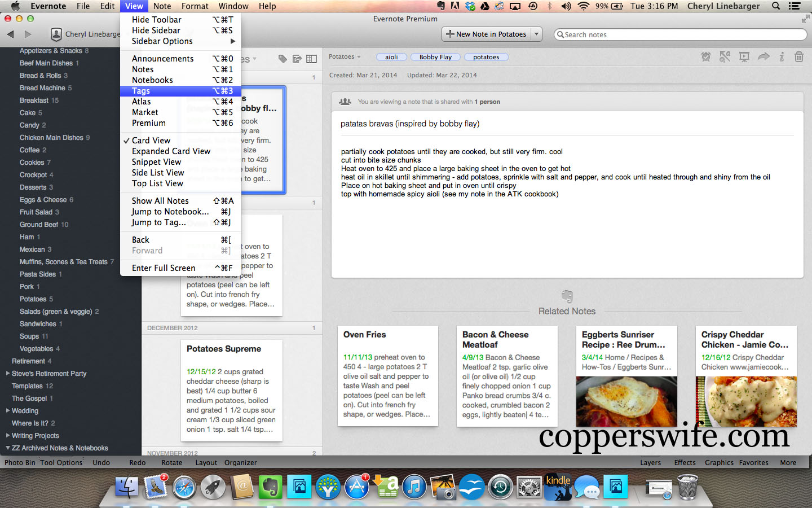
Task: Select Tags in View menu
Action: (x=180, y=91)
